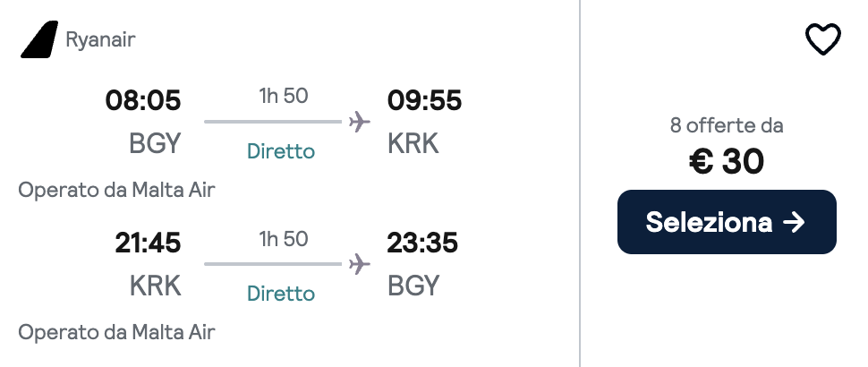The width and height of the screenshot is (868, 367).
Task: Click outbound origin airport BGY
Action: pos(155,143)
